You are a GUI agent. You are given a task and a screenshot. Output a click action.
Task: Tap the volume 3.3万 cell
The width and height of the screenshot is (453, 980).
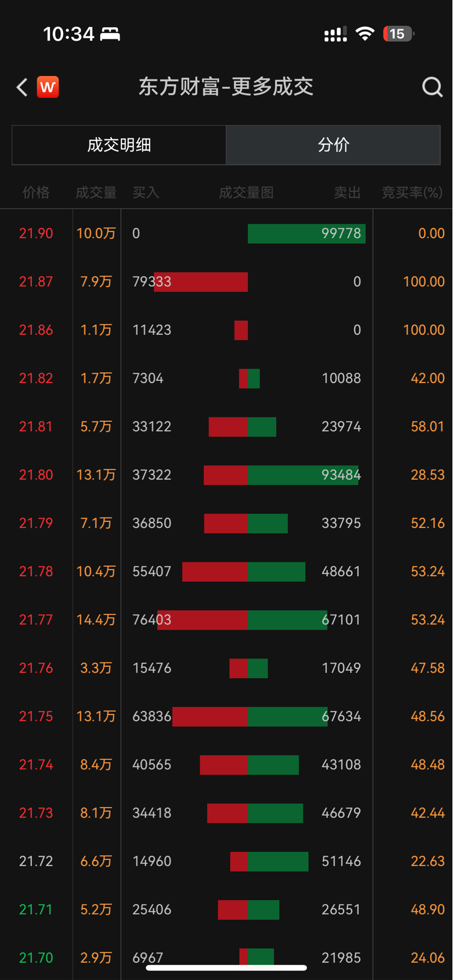tap(96, 668)
